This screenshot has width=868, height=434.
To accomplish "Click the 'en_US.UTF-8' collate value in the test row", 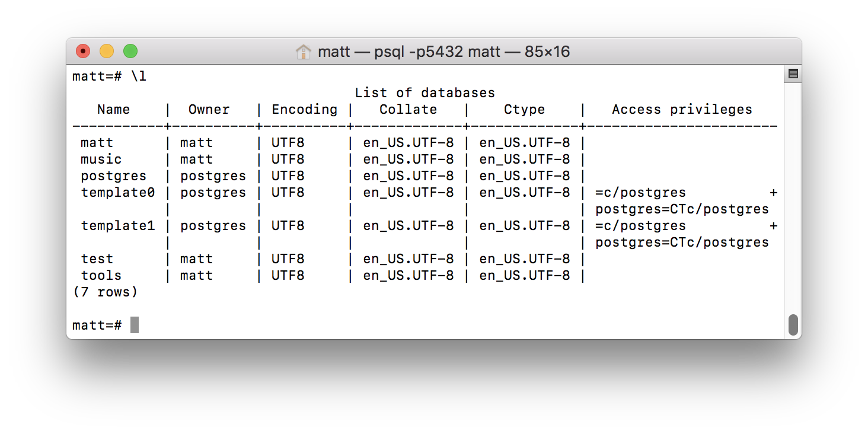I will 408,259.
